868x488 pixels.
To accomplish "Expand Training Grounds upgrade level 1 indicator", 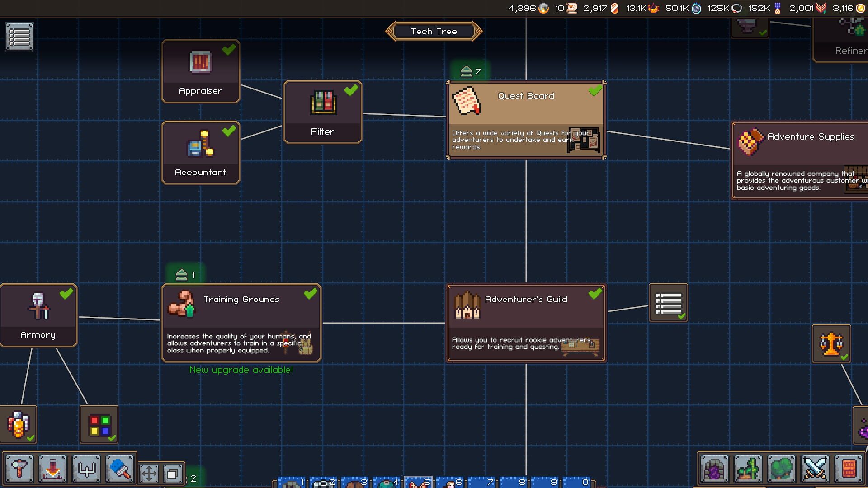I will click(186, 275).
